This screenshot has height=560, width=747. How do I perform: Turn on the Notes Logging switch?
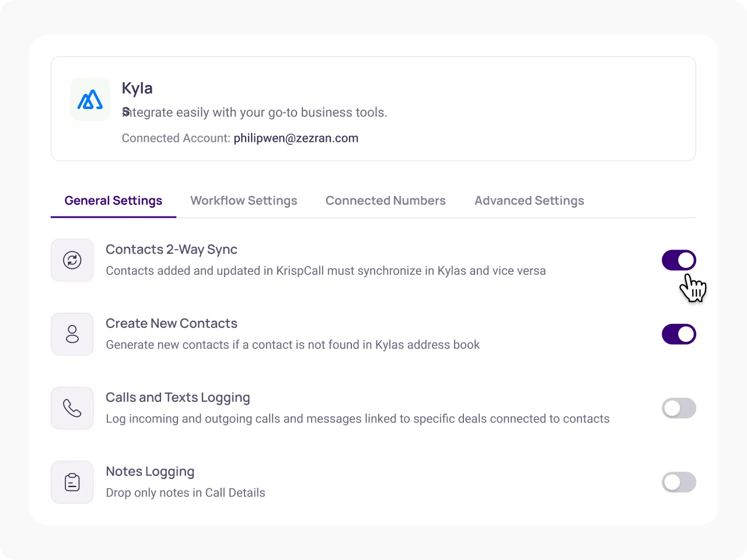point(679,482)
